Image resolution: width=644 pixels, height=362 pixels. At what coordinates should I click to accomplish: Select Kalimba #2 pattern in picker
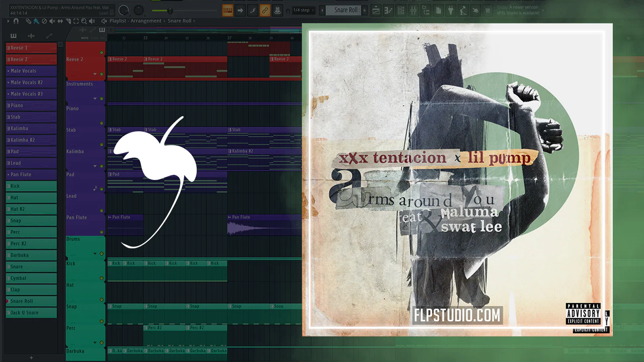31,140
